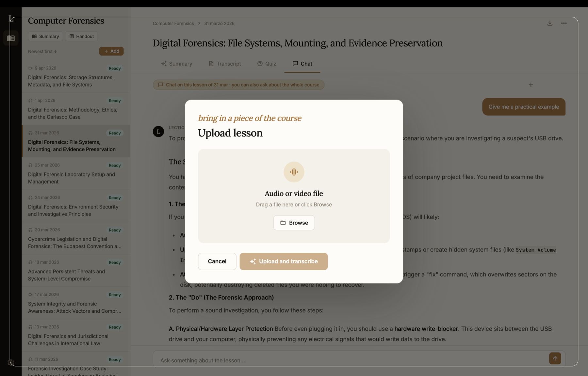
Task: Click the video camera icon beside 17 mar 2026
Action: coord(30,294)
